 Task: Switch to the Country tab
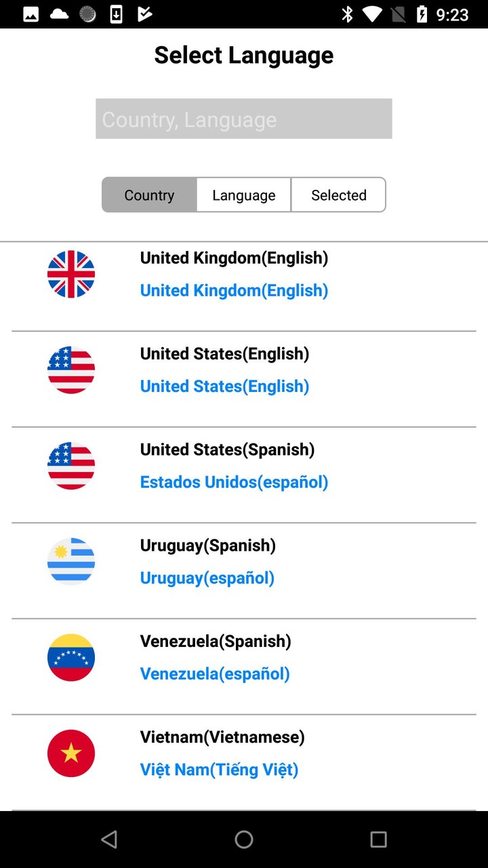pyautogui.click(x=149, y=195)
